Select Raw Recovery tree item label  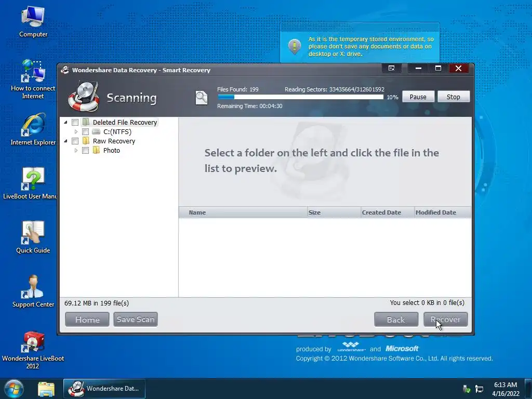(114, 141)
